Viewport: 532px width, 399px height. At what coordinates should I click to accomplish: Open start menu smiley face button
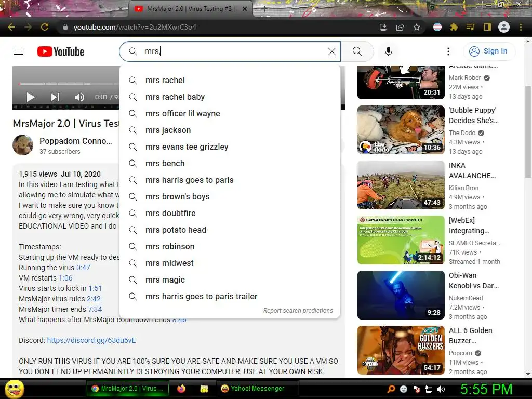14,389
